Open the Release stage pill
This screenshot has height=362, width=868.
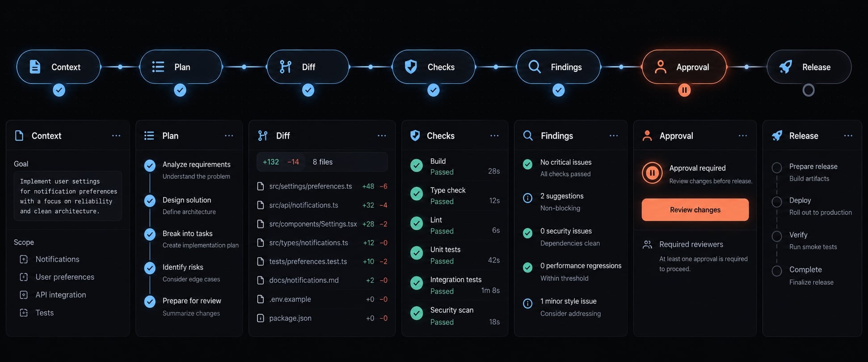(x=809, y=67)
